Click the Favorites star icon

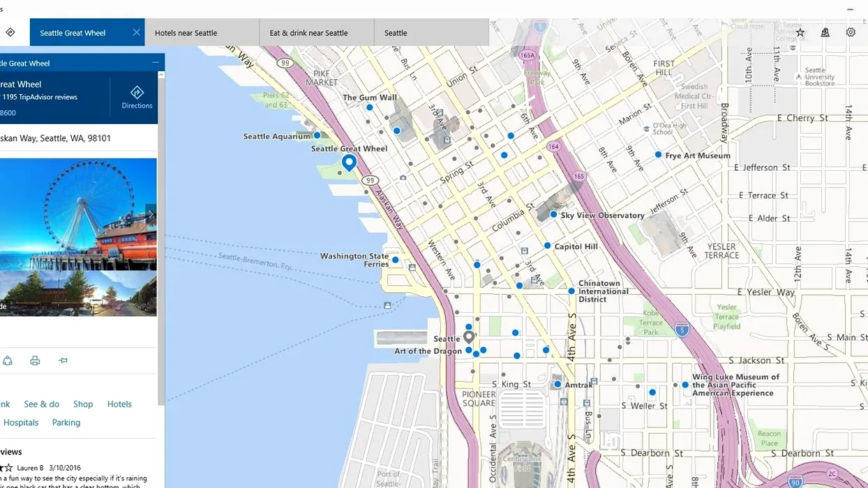click(800, 32)
